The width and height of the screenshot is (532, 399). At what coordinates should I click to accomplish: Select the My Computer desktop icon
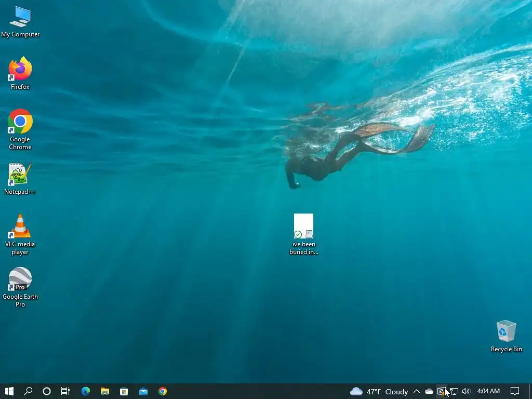click(x=20, y=22)
